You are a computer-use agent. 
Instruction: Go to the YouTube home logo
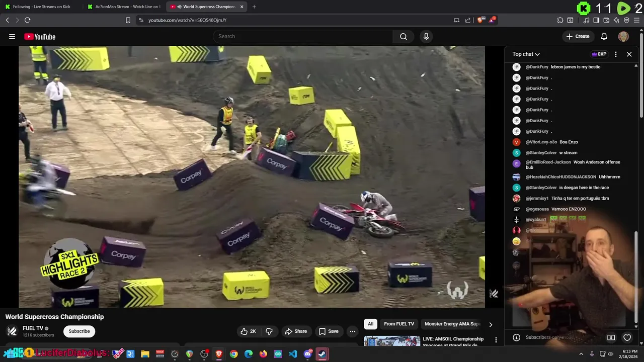click(40, 36)
